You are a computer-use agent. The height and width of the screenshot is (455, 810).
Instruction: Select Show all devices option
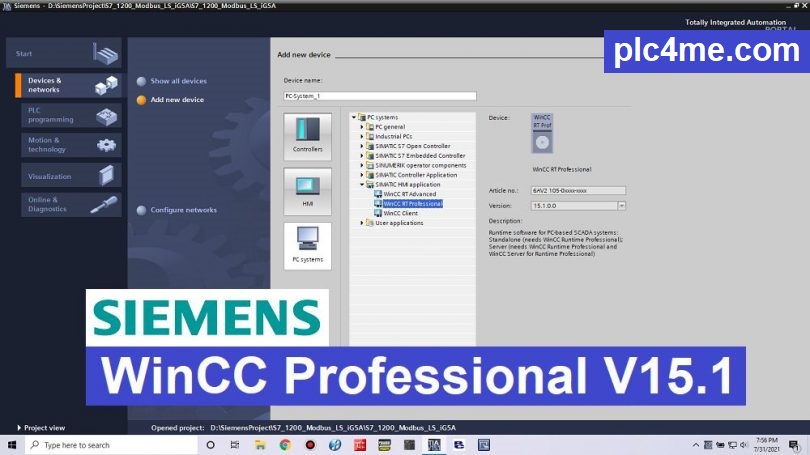[178, 81]
